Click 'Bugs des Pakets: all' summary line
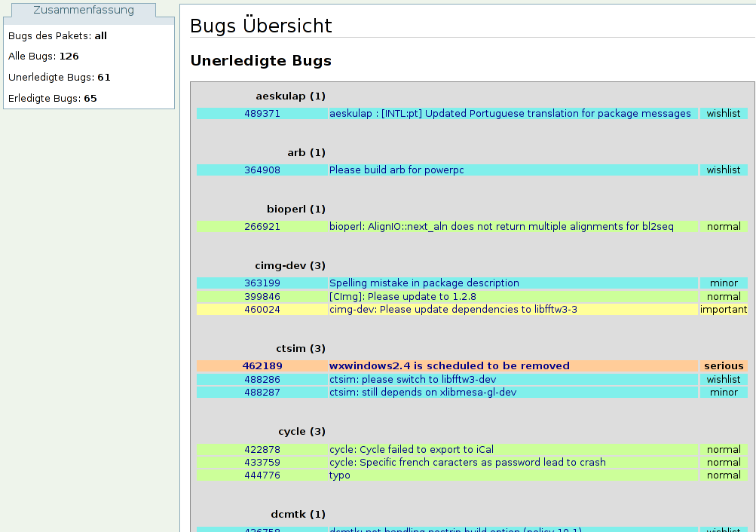The height and width of the screenshot is (532, 756). (x=57, y=35)
